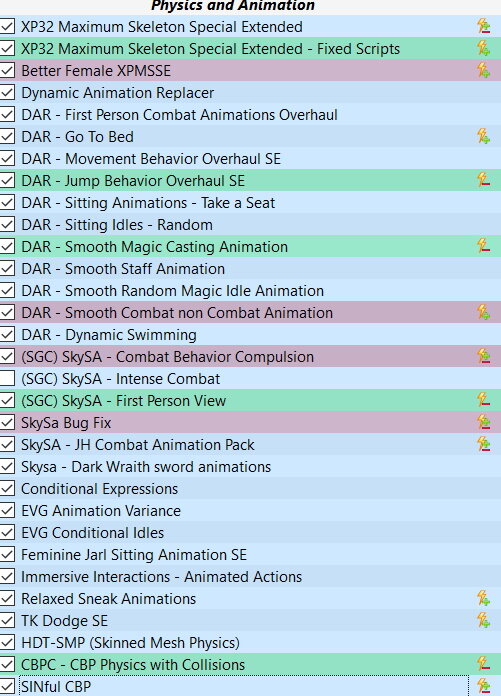Uncheck the DAR - Go To Bed checkbox
The image size is (501, 696).
(7, 136)
